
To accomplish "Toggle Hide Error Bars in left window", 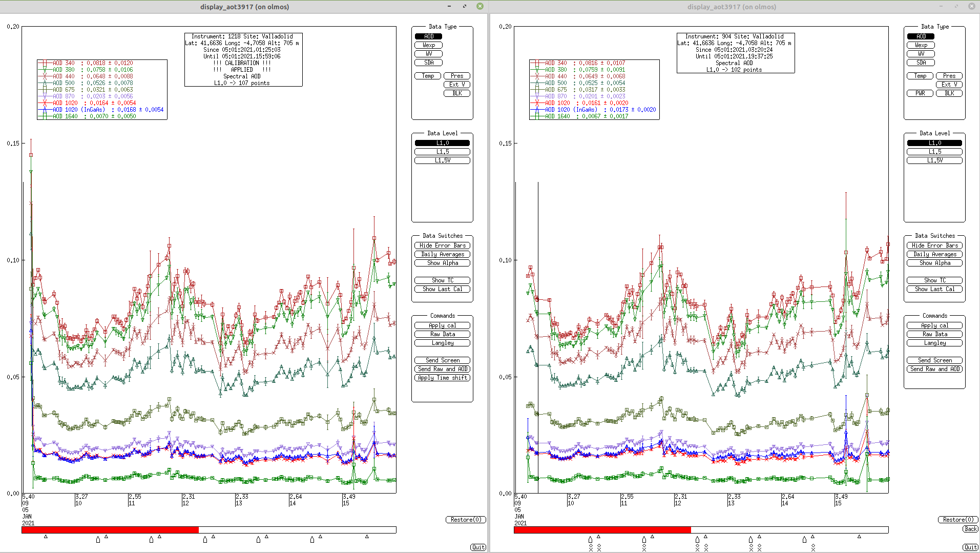I will pos(442,245).
